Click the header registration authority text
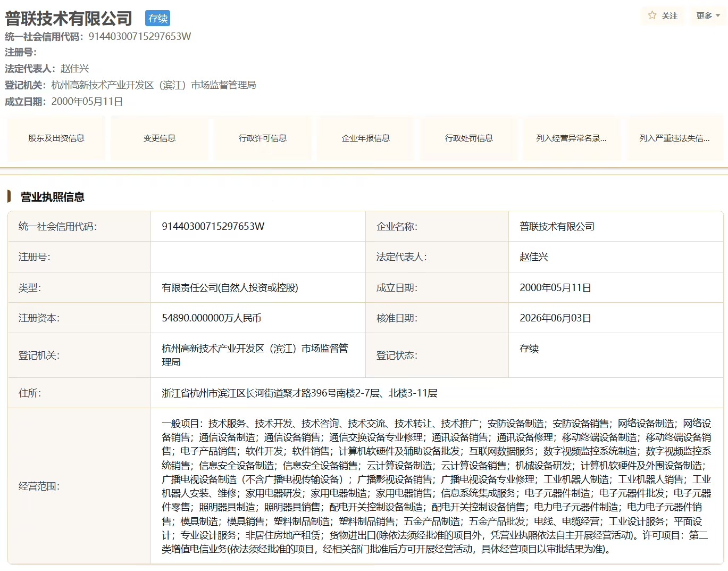Viewport: 728px width, 571px height. click(154, 85)
